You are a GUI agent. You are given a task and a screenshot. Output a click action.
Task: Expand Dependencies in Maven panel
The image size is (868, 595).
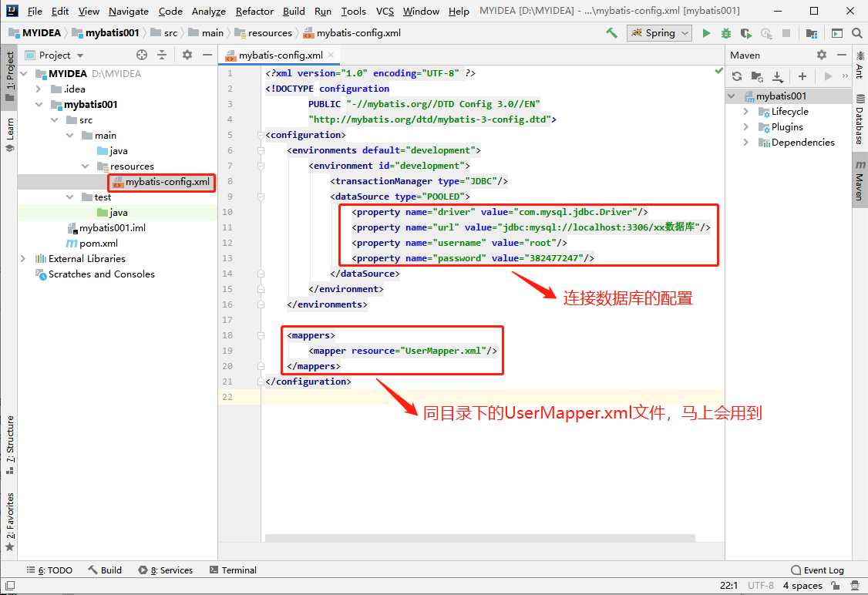pos(745,143)
